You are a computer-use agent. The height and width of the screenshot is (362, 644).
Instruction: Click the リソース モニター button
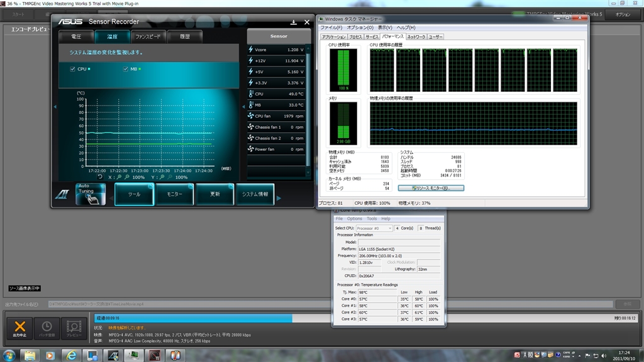(431, 188)
